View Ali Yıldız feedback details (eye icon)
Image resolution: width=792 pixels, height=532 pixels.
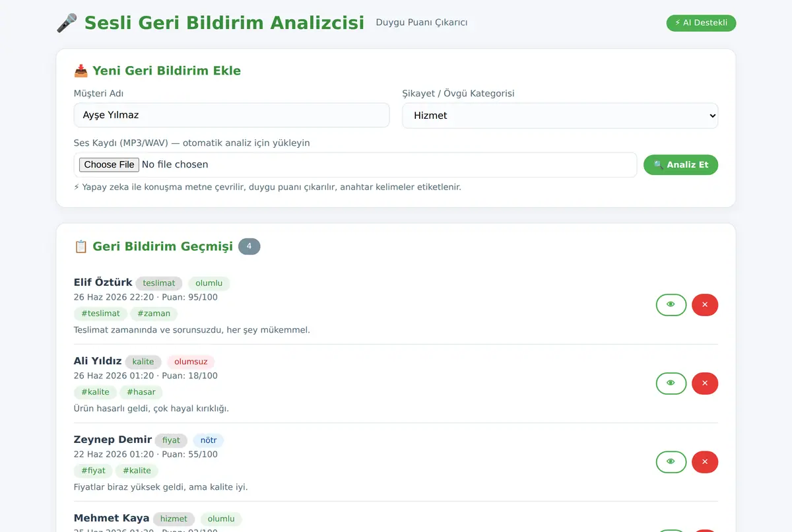click(x=671, y=383)
